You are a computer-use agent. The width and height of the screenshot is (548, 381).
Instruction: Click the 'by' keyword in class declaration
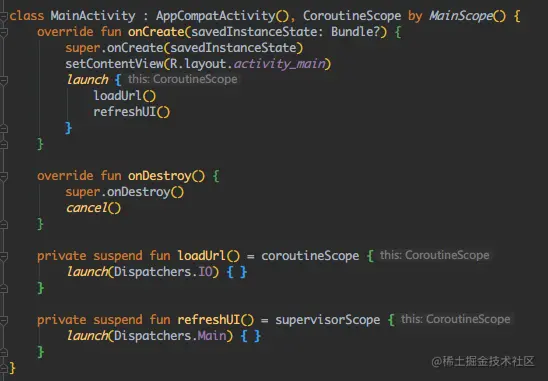pos(415,16)
